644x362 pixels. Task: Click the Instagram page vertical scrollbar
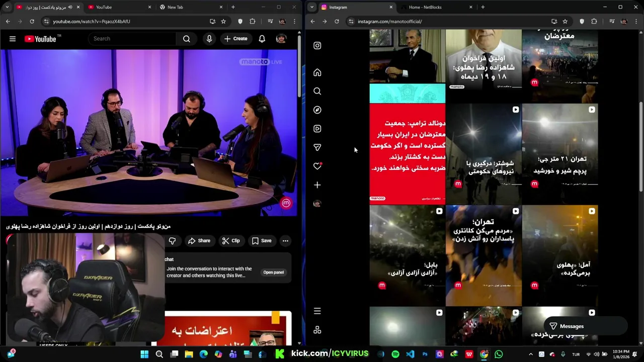coord(641,146)
